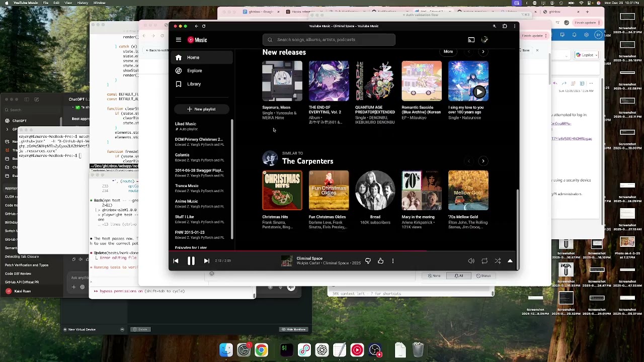Viewport: 644px width, 362px height.
Task: Open the Anime Music playlist
Action: tap(200, 204)
